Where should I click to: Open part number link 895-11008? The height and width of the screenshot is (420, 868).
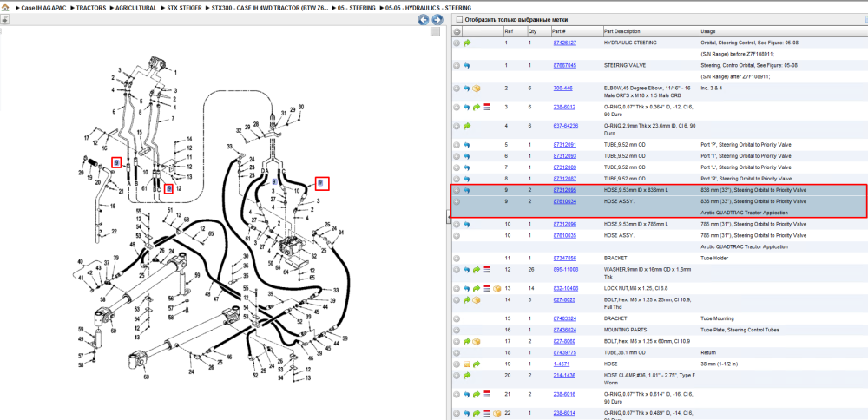click(x=566, y=270)
